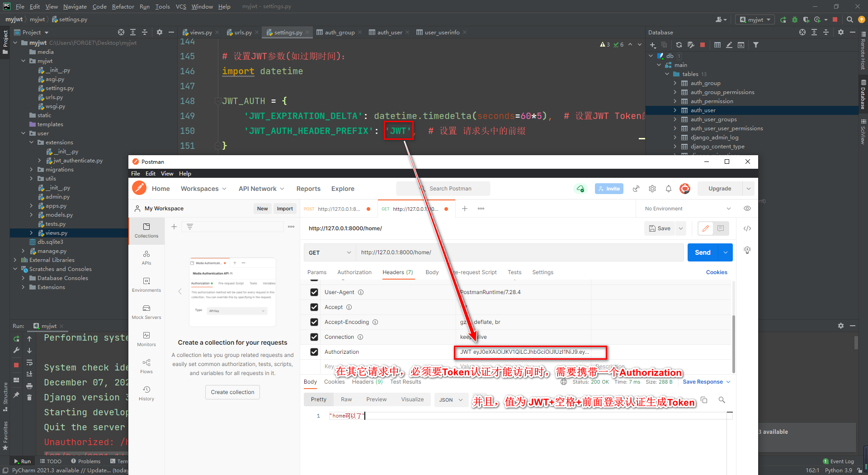Open Monitors in Postman sidebar
The height and width of the screenshot is (475, 868).
(x=146, y=339)
